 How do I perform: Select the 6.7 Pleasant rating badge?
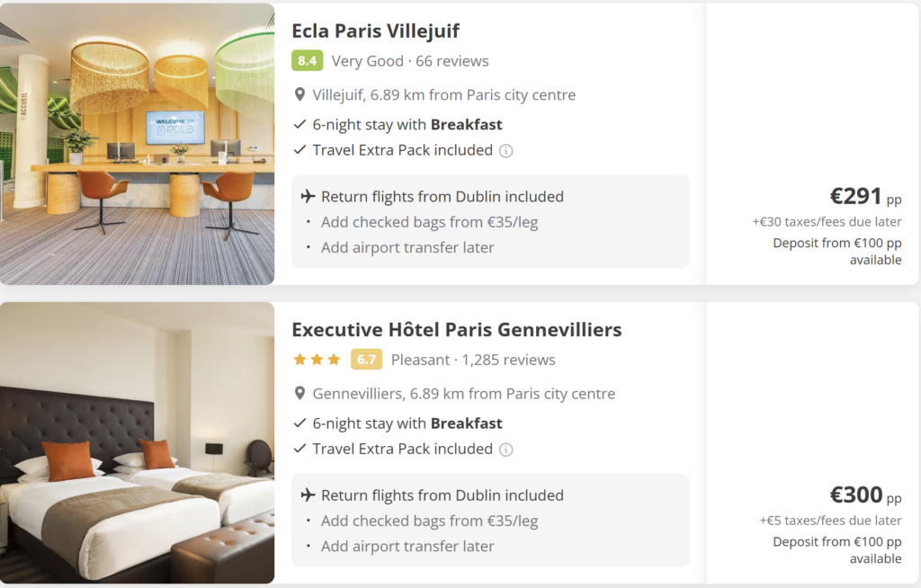366,359
